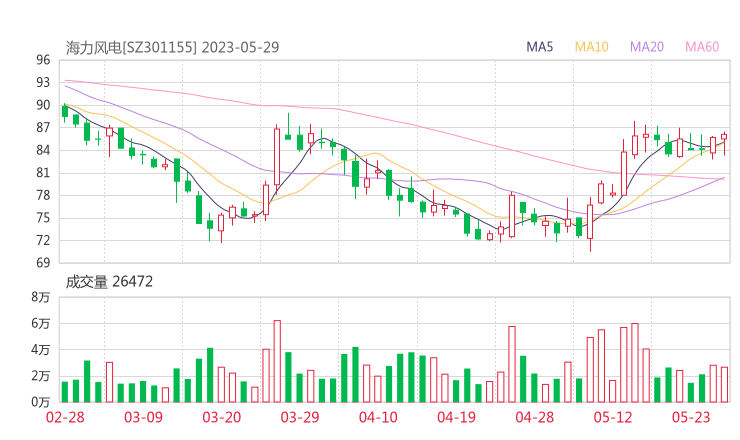Click the 02-28 date axis label
The image size is (740, 440).
(x=65, y=417)
